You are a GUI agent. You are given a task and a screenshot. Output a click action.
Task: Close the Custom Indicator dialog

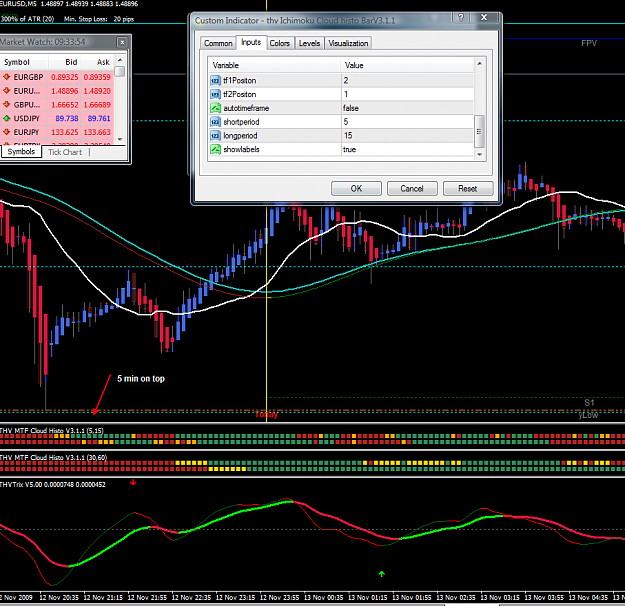(484, 18)
